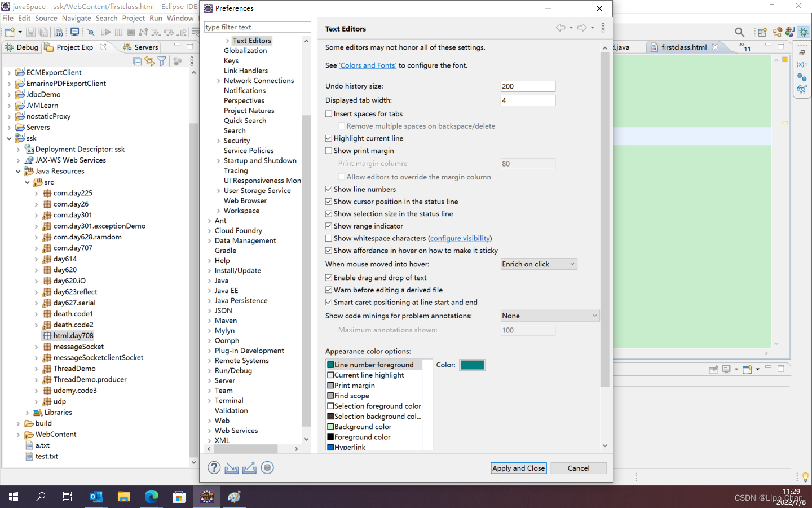Viewport: 812px width, 508px height.
Task: Click the Cancel button in Preferences
Action: [579, 468]
